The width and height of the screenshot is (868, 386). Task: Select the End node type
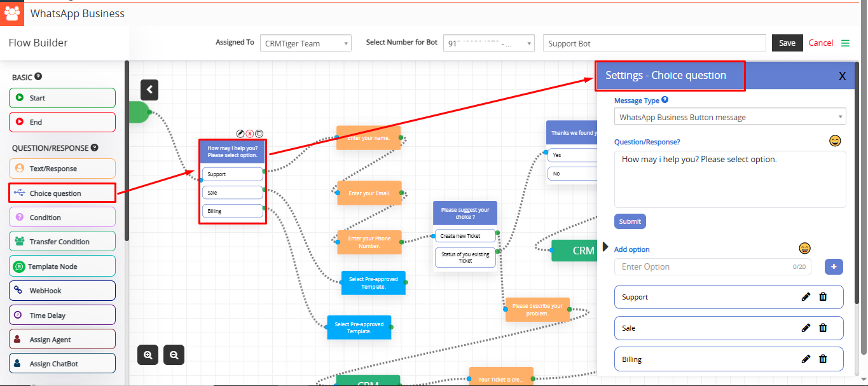[62, 122]
